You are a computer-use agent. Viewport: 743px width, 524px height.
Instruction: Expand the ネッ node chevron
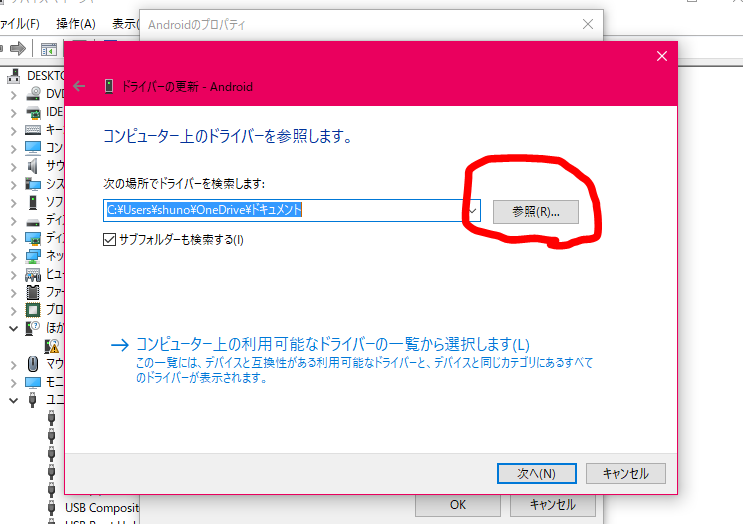coord(13,257)
